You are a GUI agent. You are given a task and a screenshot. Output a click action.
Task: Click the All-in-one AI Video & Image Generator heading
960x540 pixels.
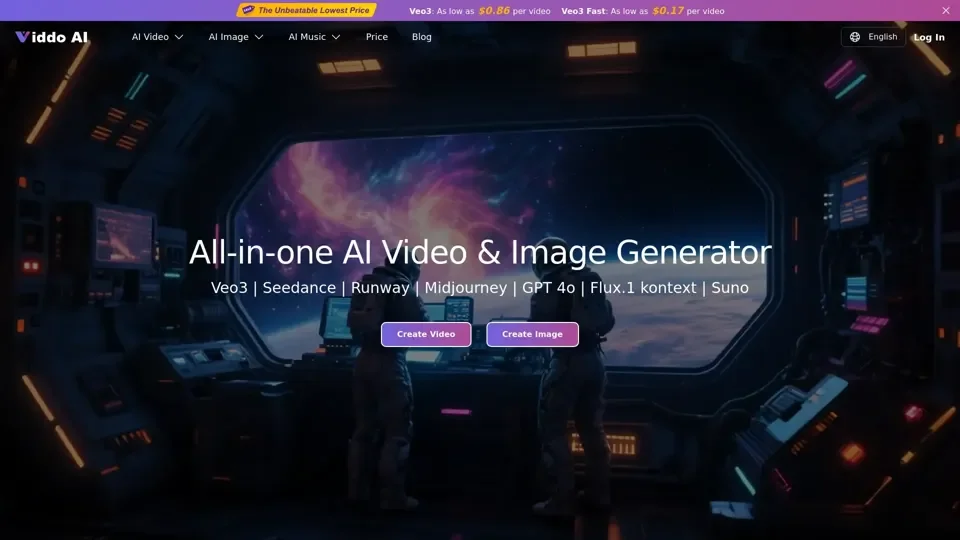tap(480, 252)
